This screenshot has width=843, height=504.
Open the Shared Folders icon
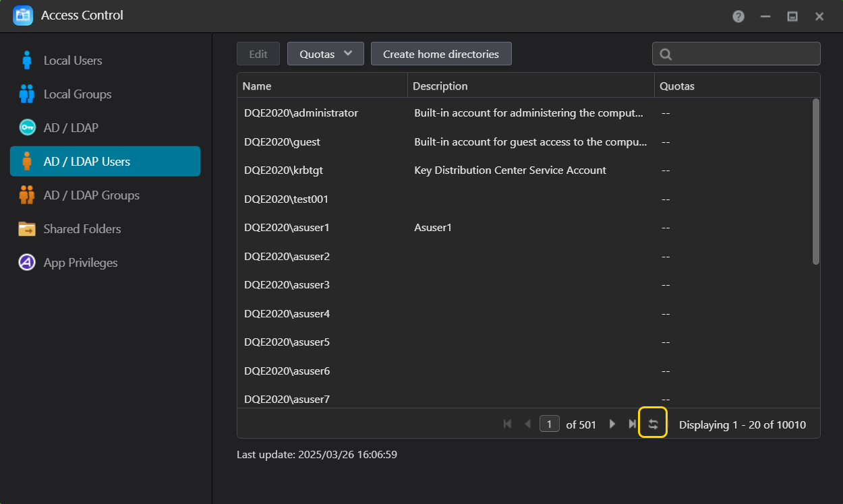coord(27,229)
